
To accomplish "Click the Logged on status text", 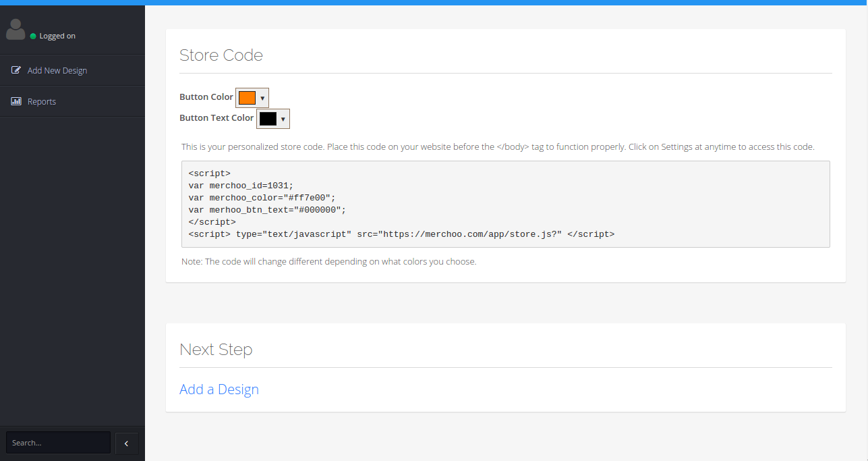I will [57, 36].
